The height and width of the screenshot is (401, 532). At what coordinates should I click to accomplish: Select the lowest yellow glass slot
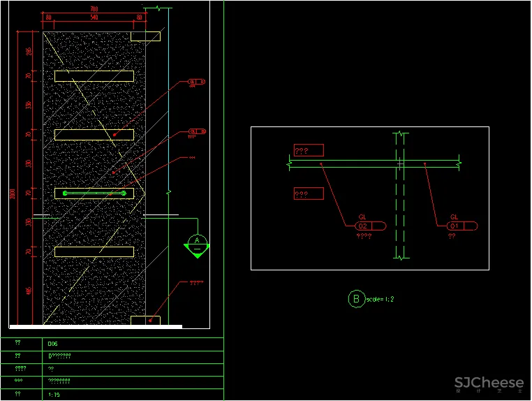94,251
